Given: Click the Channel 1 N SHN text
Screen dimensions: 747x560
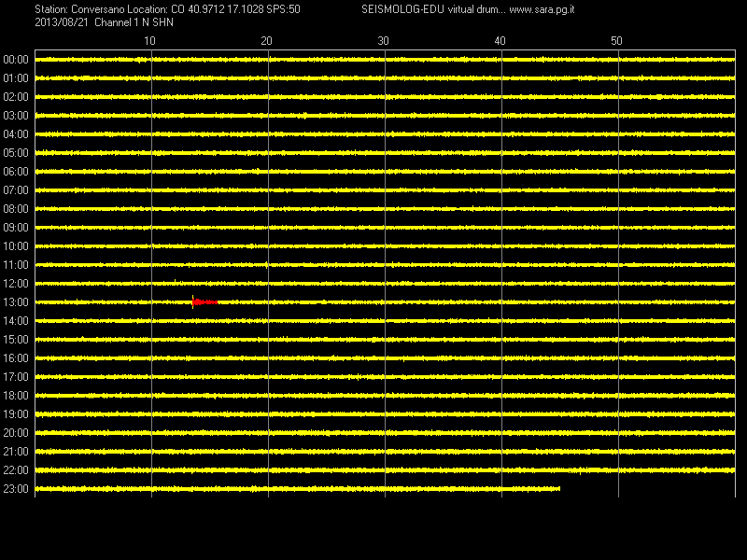Looking at the screenshot, I should click(134, 22).
